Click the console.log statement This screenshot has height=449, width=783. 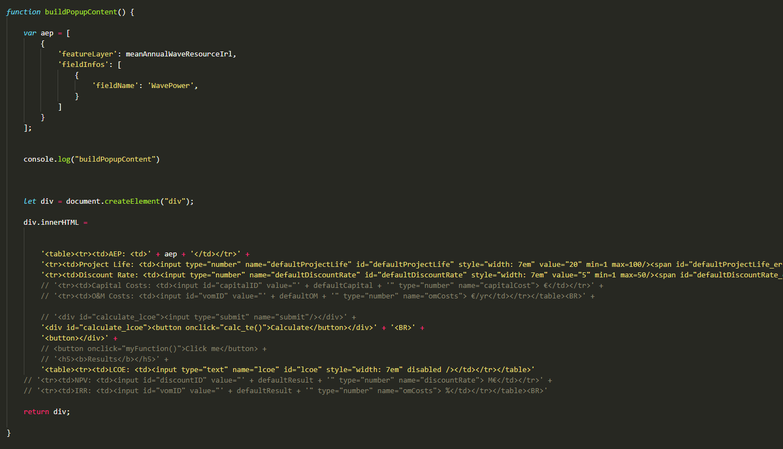[91, 158]
